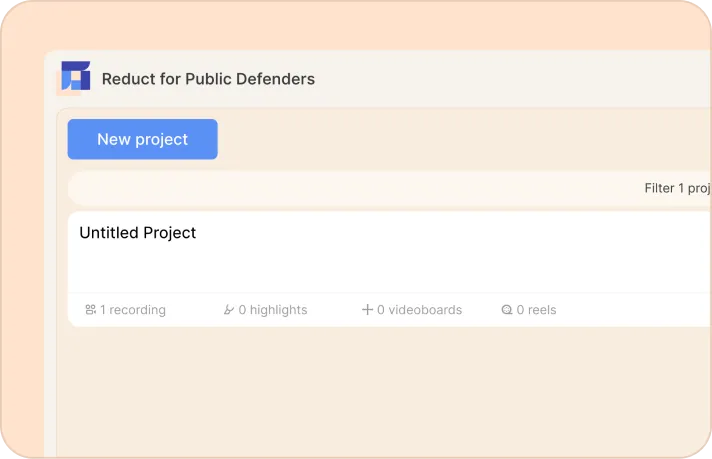Open the Untitled Project title
The height and width of the screenshot is (459, 712).
pos(138,233)
